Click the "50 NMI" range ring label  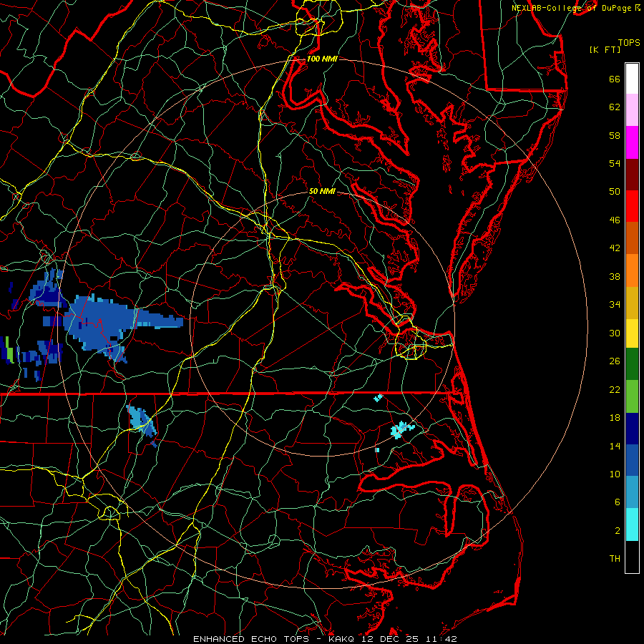coord(322,191)
